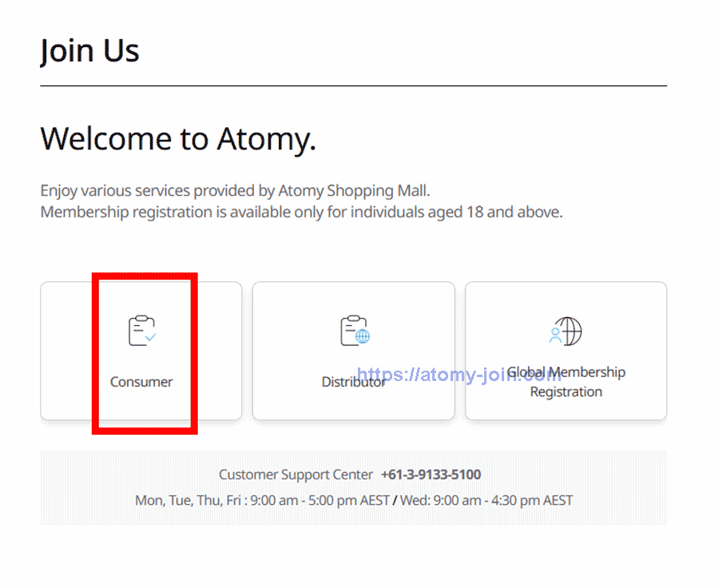The height and width of the screenshot is (588, 719).
Task: Select the Global Membership globe icon
Action: [x=569, y=330]
